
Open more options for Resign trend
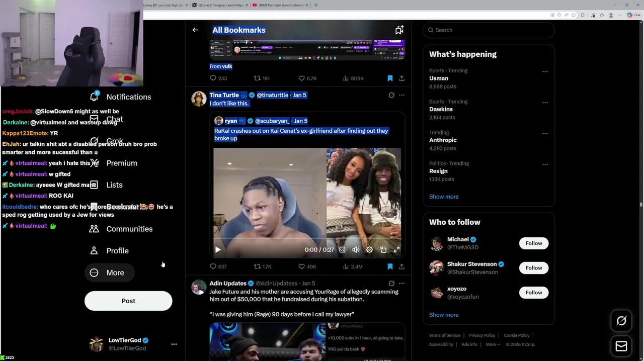545,164
